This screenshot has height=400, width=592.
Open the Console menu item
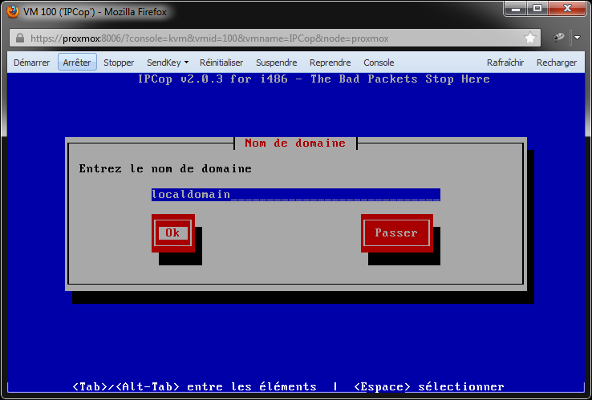379,63
